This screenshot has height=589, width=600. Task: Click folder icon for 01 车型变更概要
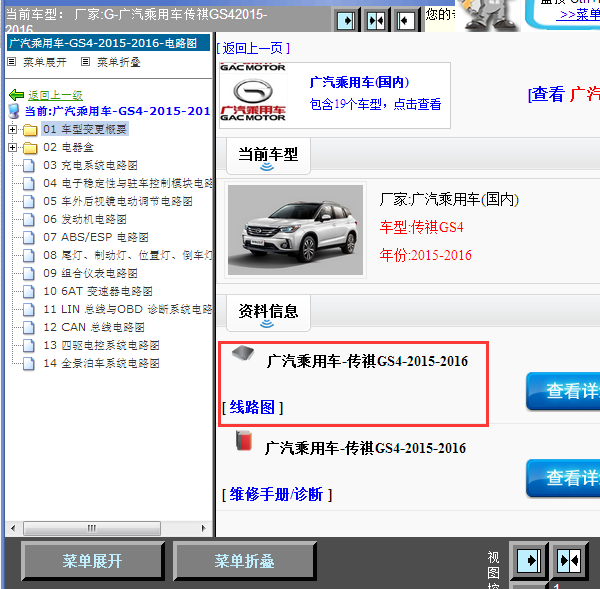pos(30,130)
